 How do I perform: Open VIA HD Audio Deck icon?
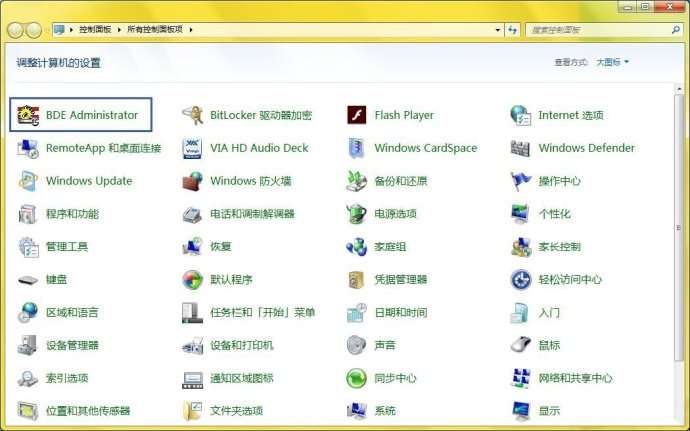(193, 148)
